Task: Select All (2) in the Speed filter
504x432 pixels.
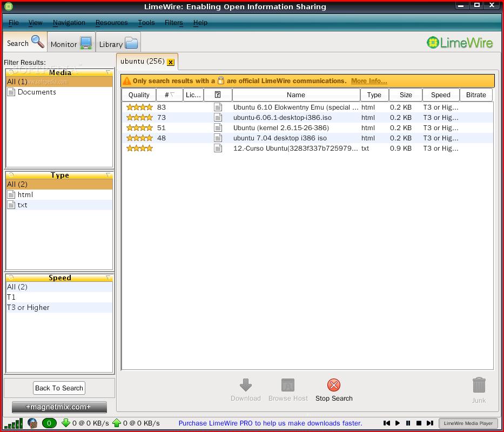Action: point(59,287)
